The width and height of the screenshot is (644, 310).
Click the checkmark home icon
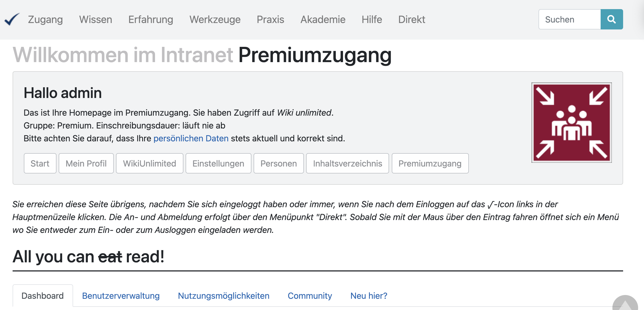(12, 19)
